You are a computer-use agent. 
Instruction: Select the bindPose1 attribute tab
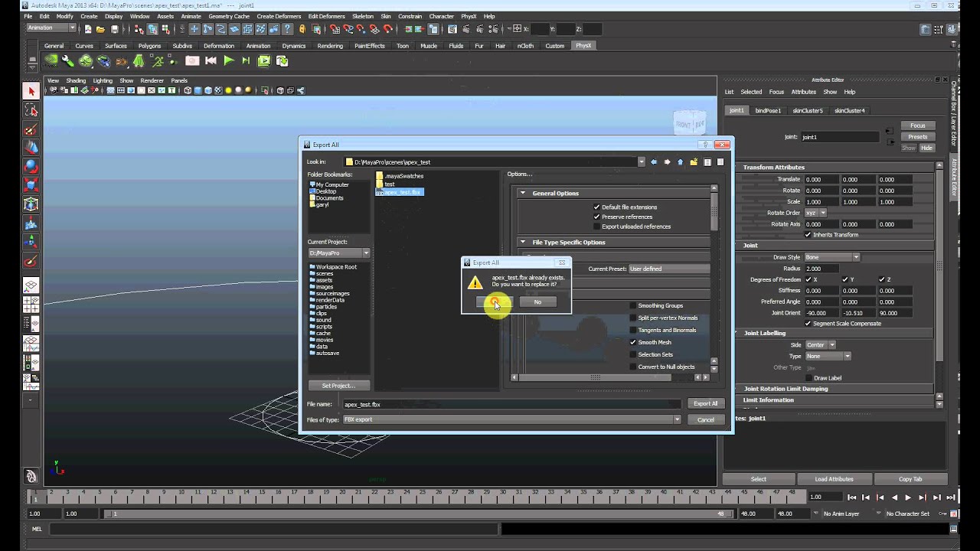tap(768, 111)
